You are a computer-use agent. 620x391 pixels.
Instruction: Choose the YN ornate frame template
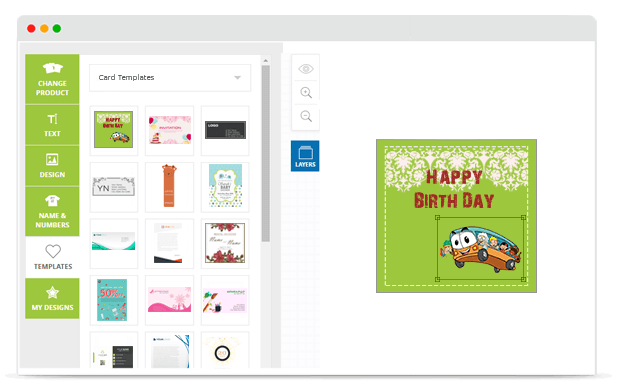[114, 187]
